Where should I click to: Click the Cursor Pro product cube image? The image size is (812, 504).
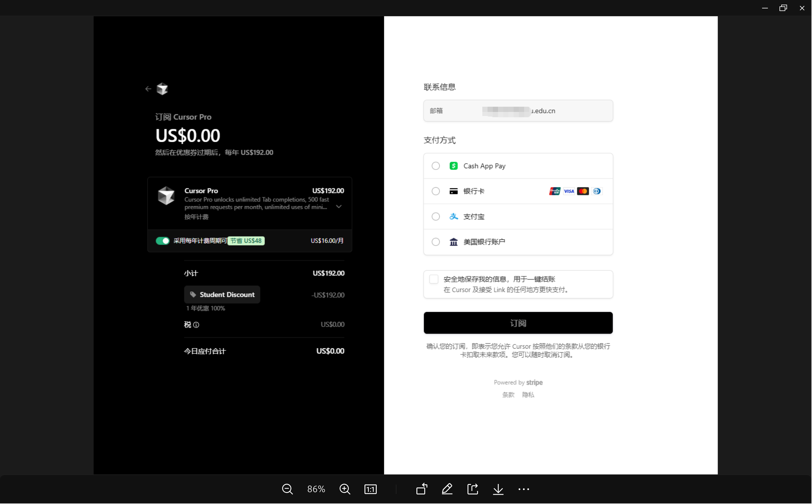[x=166, y=196]
